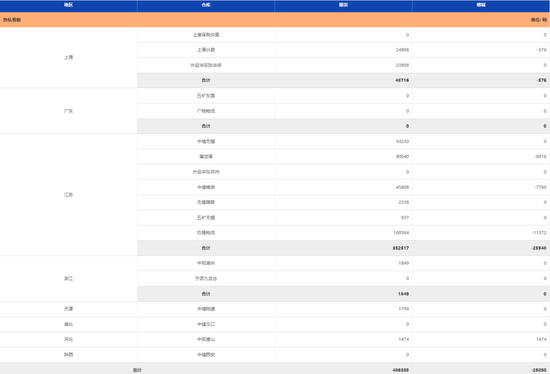Select the 天津 region cell
The width and height of the screenshot is (550, 374).
(68, 309)
